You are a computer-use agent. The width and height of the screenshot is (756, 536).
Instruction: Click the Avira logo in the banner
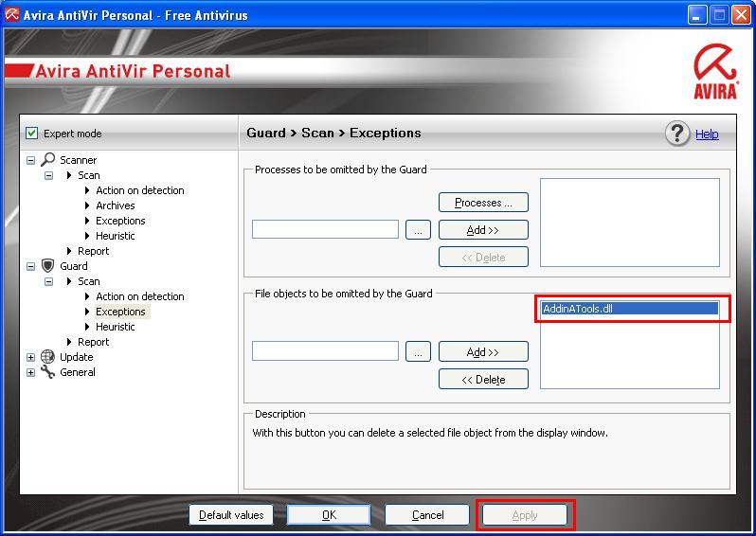click(715, 71)
